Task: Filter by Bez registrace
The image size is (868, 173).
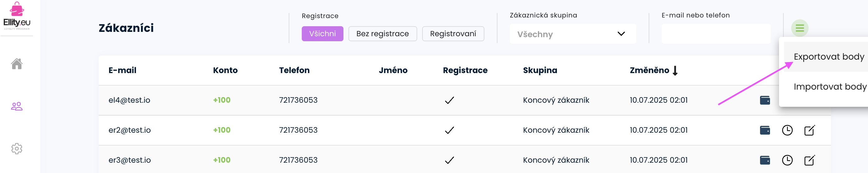Action: (x=382, y=34)
